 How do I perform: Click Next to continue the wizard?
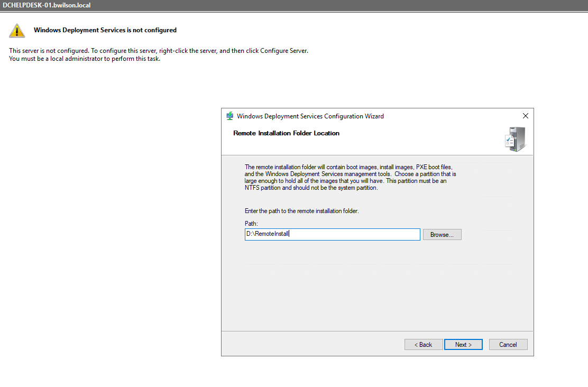[x=463, y=344]
